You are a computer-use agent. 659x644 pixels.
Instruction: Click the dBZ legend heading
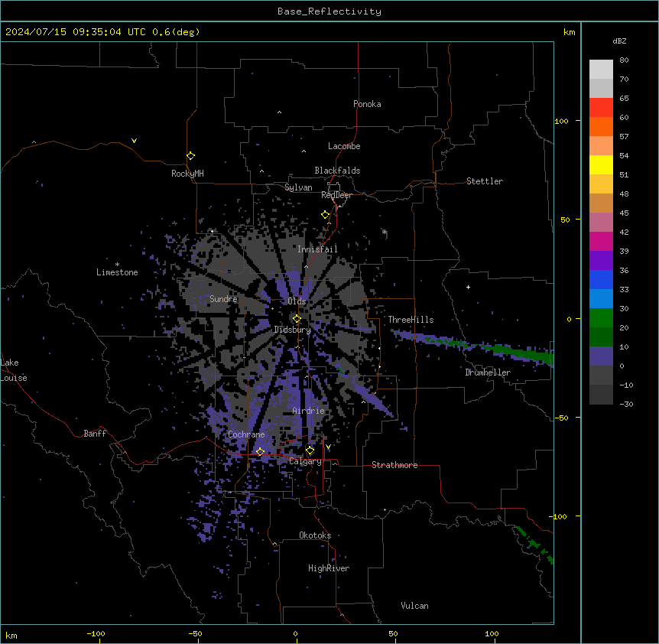tap(619, 41)
